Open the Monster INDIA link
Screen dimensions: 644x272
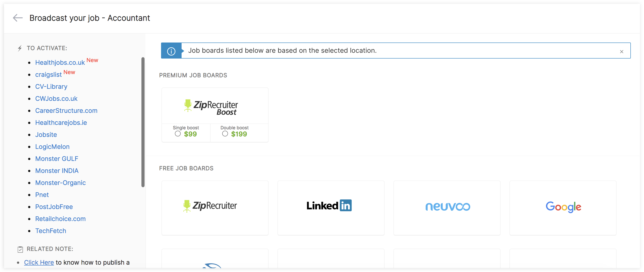57,171
